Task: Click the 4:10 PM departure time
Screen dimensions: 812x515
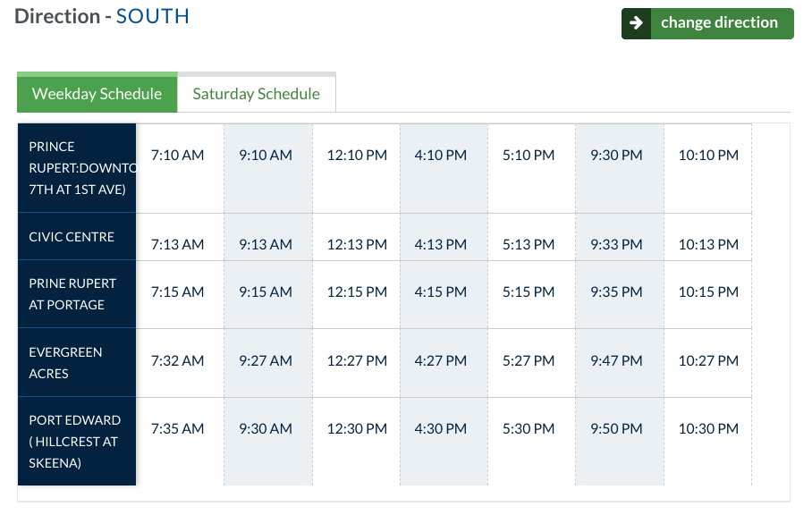Action: point(441,156)
